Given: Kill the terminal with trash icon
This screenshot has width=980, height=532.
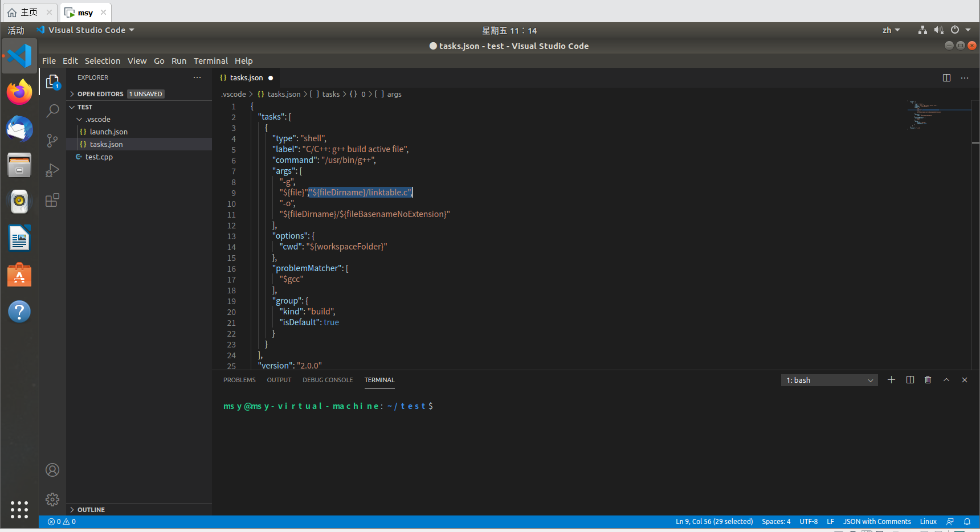Looking at the screenshot, I should [x=928, y=380].
